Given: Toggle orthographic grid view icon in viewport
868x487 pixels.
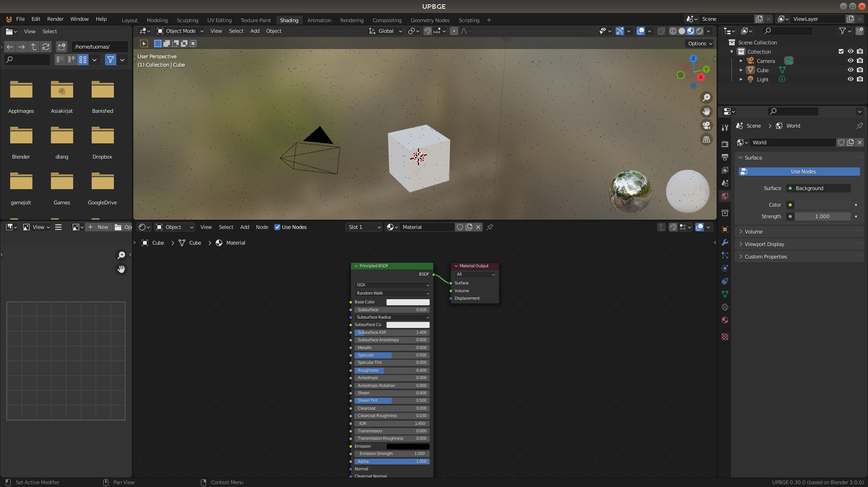Looking at the screenshot, I should point(706,139).
